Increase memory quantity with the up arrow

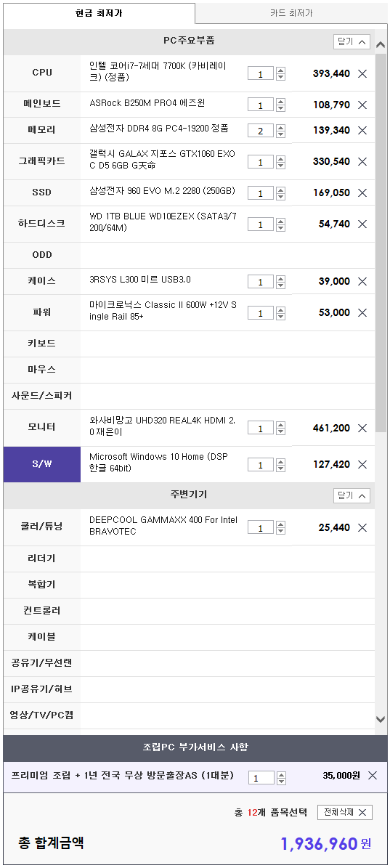tap(281, 127)
